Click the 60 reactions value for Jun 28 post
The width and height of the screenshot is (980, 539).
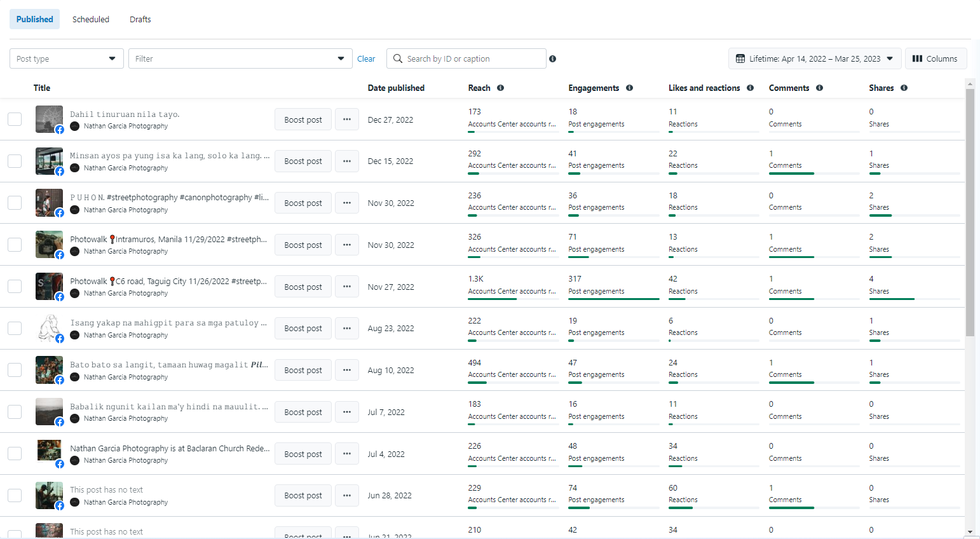673,488
